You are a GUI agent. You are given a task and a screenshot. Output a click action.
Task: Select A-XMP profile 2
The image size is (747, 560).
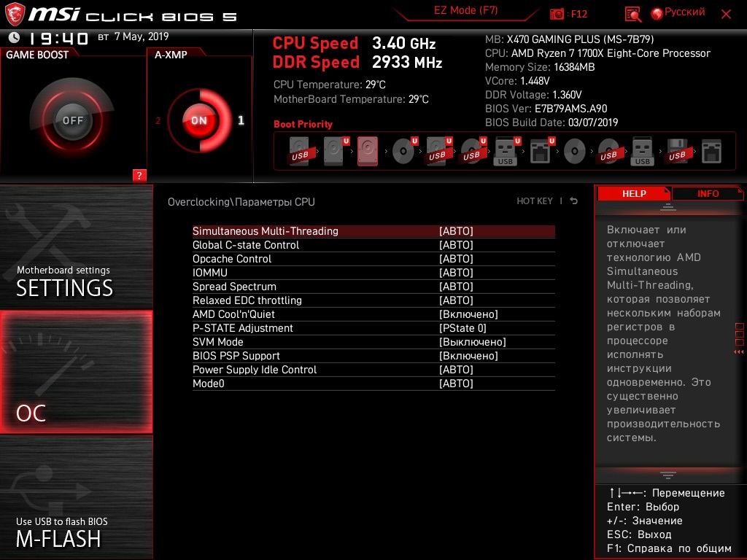[158, 120]
